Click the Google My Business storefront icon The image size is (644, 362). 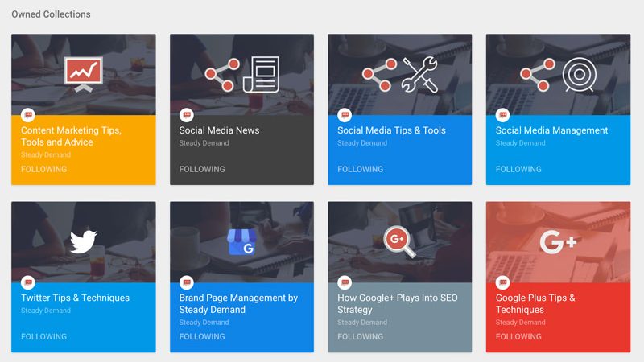(242, 242)
